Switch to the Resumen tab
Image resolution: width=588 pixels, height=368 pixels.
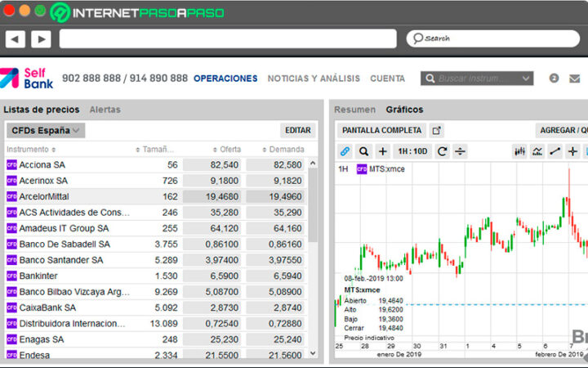point(354,110)
